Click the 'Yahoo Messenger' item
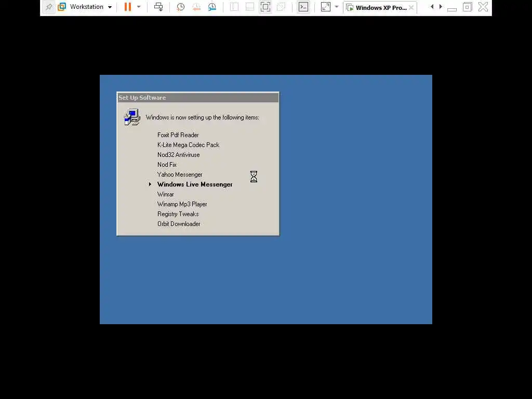This screenshot has width=532, height=399. coord(180,175)
